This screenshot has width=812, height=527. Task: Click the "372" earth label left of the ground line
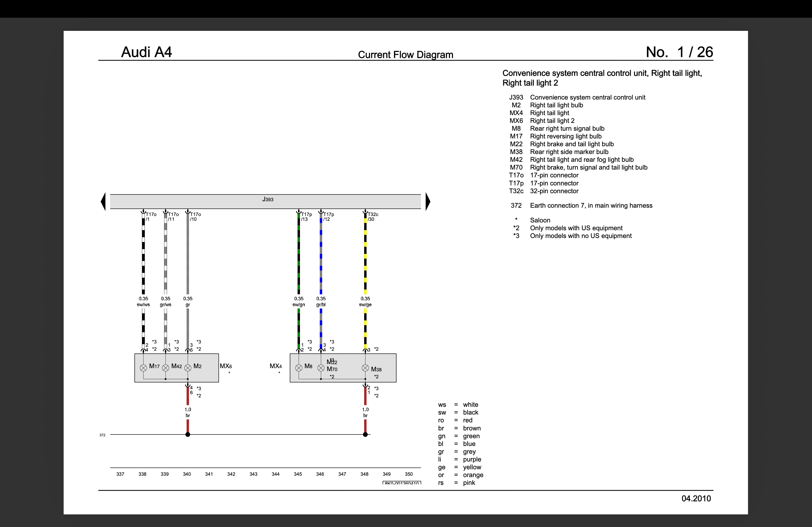102,435
